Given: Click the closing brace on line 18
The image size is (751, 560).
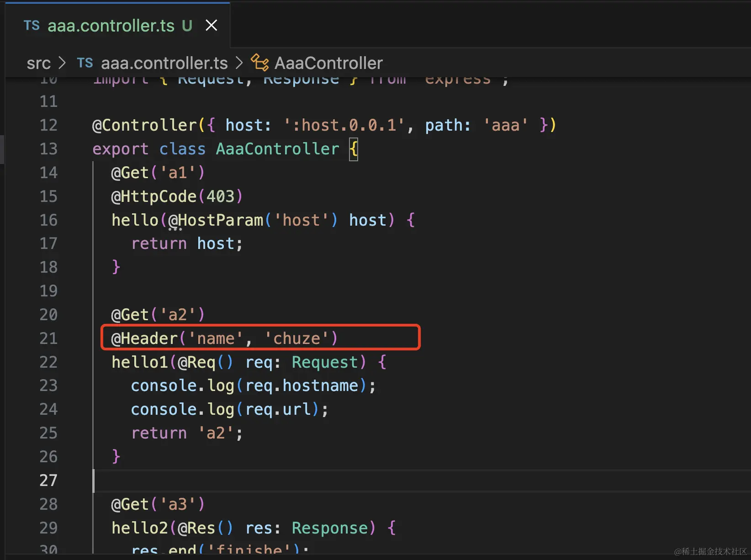Looking at the screenshot, I should click(x=116, y=267).
